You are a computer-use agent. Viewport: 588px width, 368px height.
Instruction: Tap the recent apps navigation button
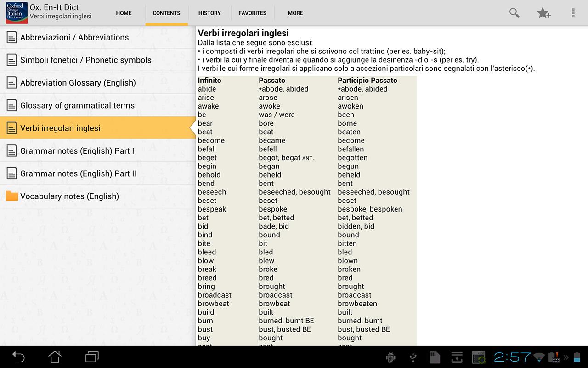(92, 357)
